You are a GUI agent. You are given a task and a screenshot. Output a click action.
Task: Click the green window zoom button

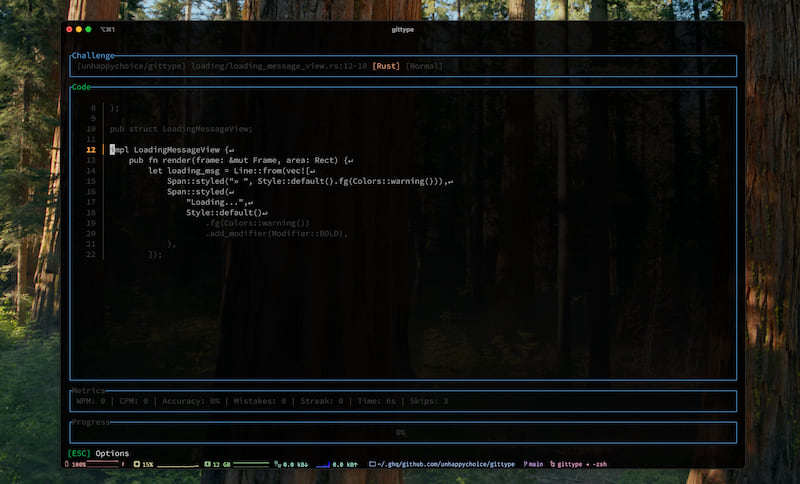[x=89, y=30]
